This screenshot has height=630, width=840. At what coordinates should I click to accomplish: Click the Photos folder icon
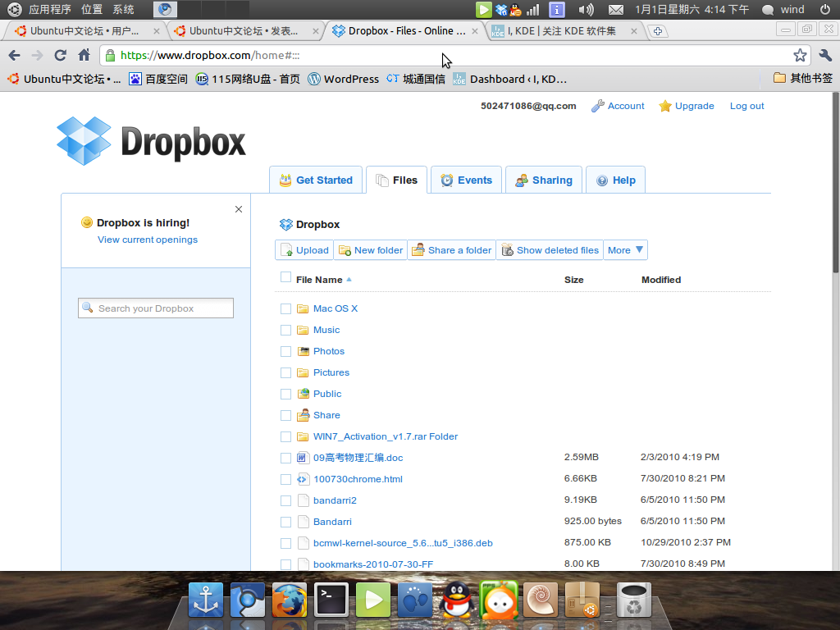[x=303, y=351]
